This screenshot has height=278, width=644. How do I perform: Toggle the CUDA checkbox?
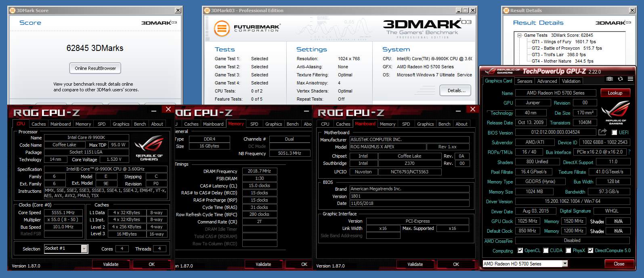pos(546,251)
